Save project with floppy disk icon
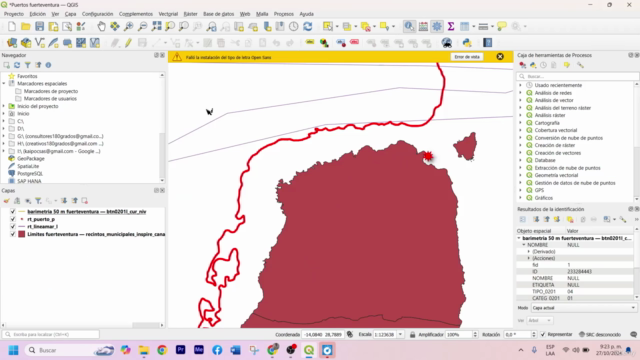The width and height of the screenshot is (640, 360). tap(40, 27)
